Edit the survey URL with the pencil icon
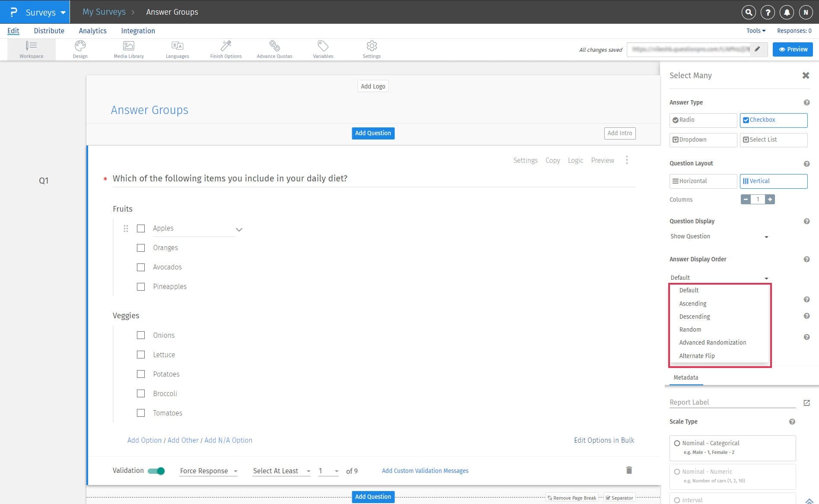This screenshot has height=504, width=819. pos(757,49)
